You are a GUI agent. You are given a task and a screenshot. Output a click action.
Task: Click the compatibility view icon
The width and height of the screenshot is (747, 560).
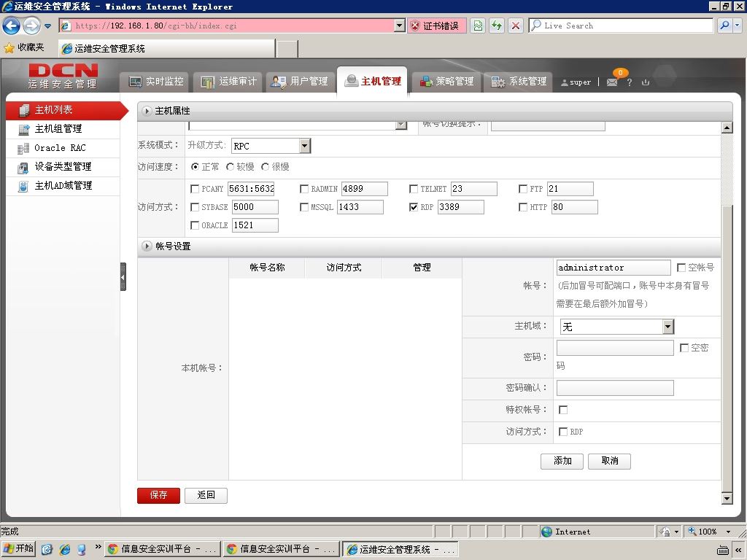click(x=478, y=26)
